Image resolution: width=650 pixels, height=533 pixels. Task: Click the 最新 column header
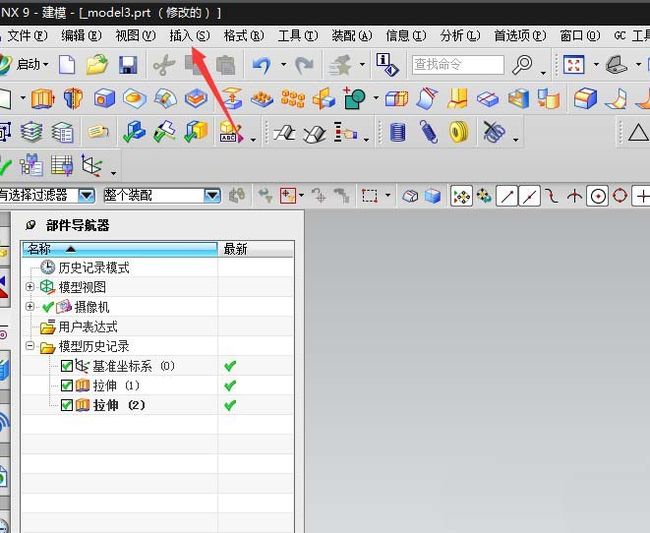coord(255,249)
